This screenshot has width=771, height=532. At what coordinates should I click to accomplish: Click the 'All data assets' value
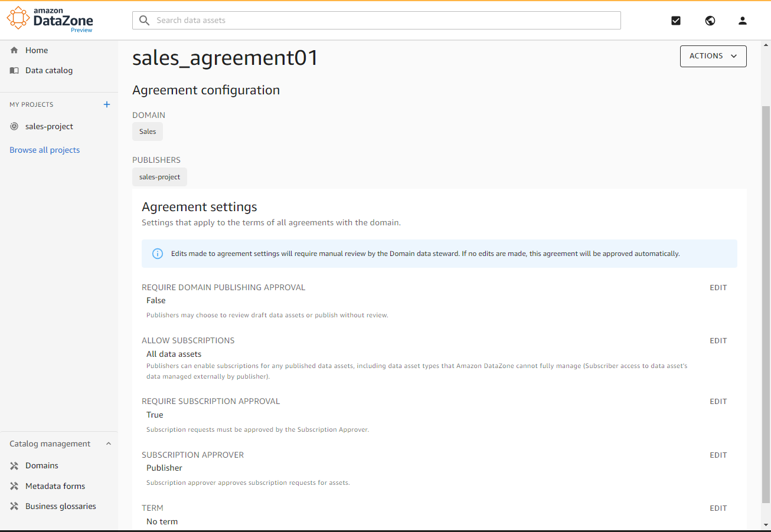pyautogui.click(x=174, y=354)
